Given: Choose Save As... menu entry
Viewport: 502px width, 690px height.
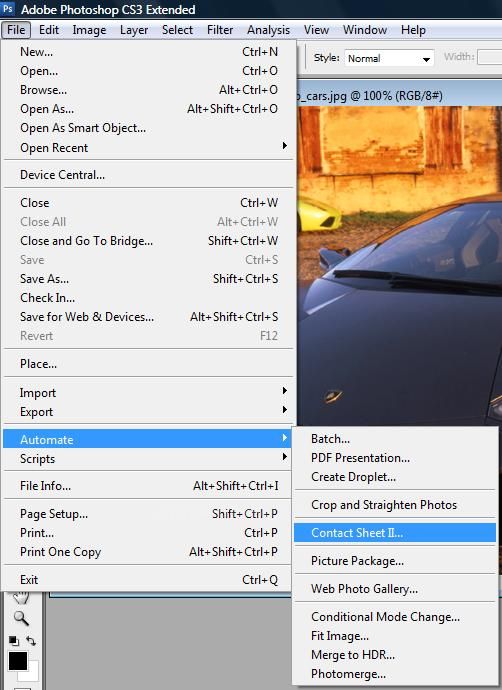Looking at the screenshot, I should click(x=149, y=279).
